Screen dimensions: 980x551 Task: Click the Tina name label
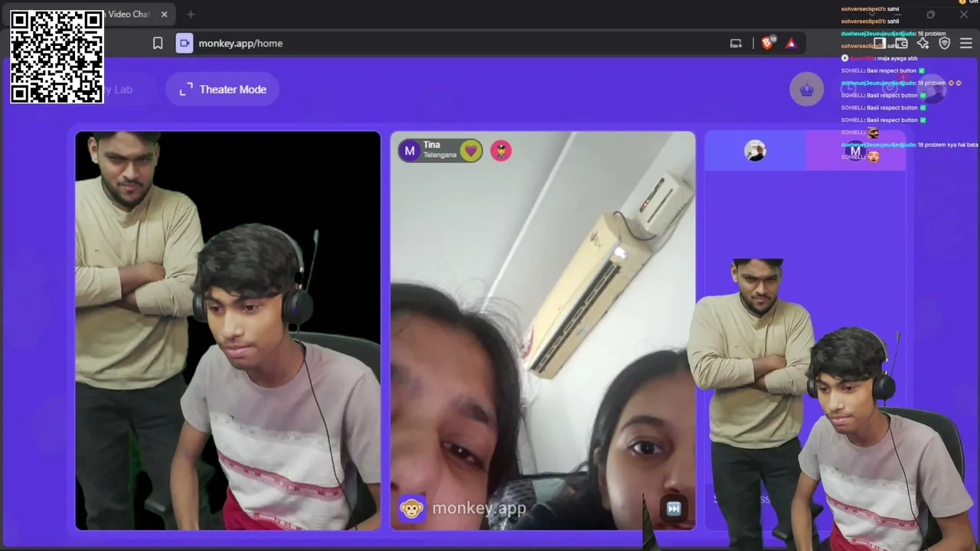click(432, 145)
